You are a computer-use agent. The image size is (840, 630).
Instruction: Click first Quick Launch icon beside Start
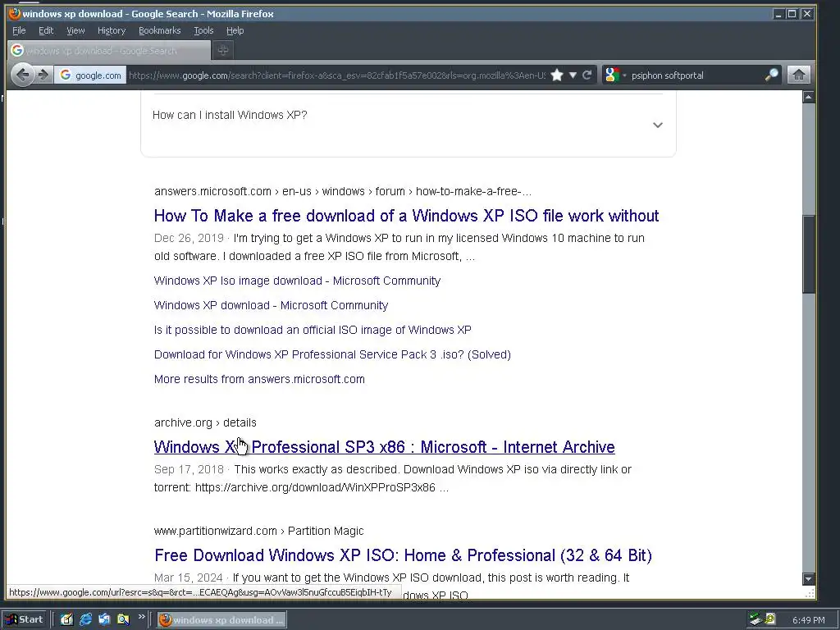click(66, 619)
